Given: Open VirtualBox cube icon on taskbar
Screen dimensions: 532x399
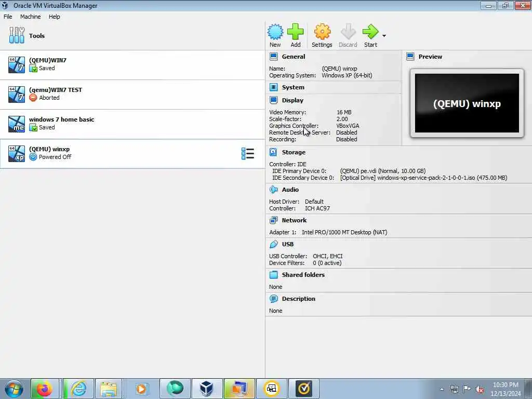Looking at the screenshot, I should coord(206,389).
